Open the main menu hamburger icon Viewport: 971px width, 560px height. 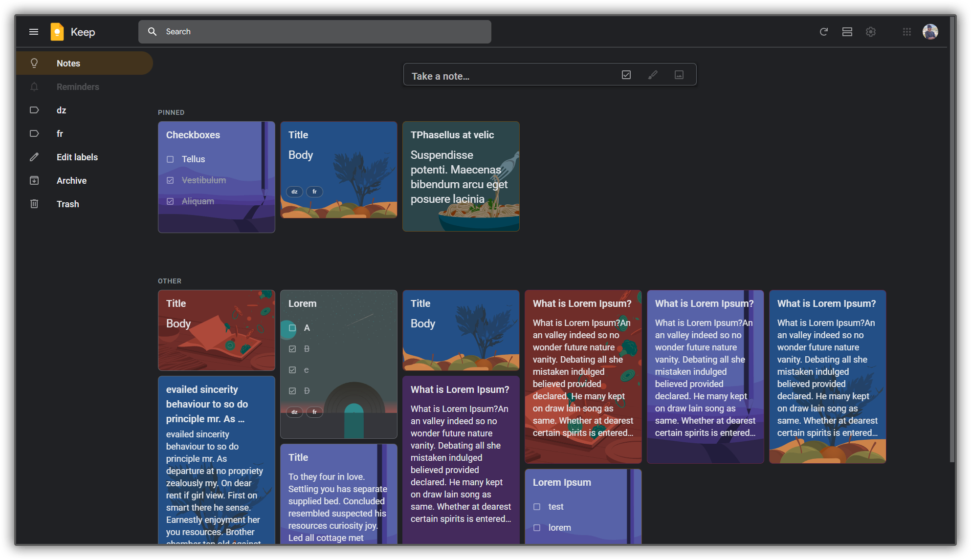click(x=34, y=32)
